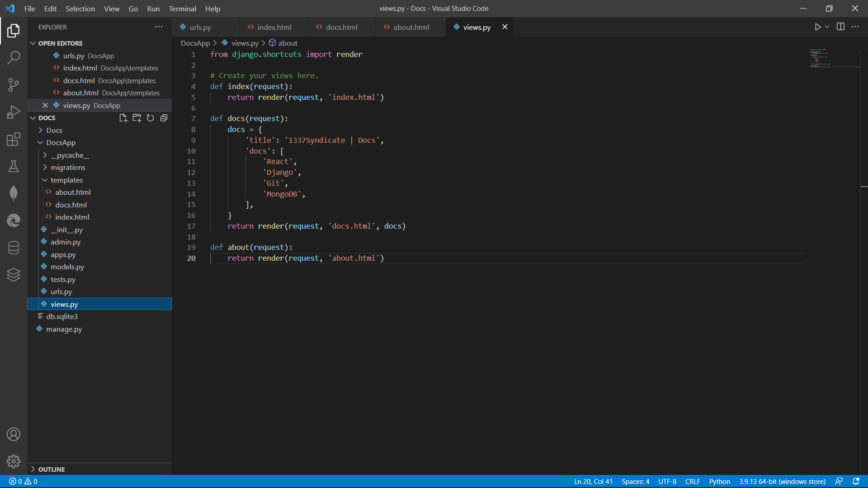
Task: Split the editor to the right
Action: click(840, 27)
